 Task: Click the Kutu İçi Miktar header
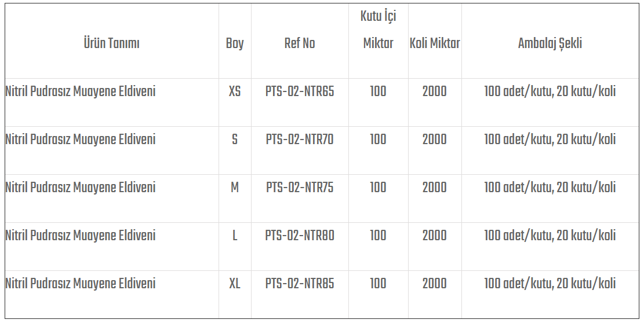click(x=378, y=30)
